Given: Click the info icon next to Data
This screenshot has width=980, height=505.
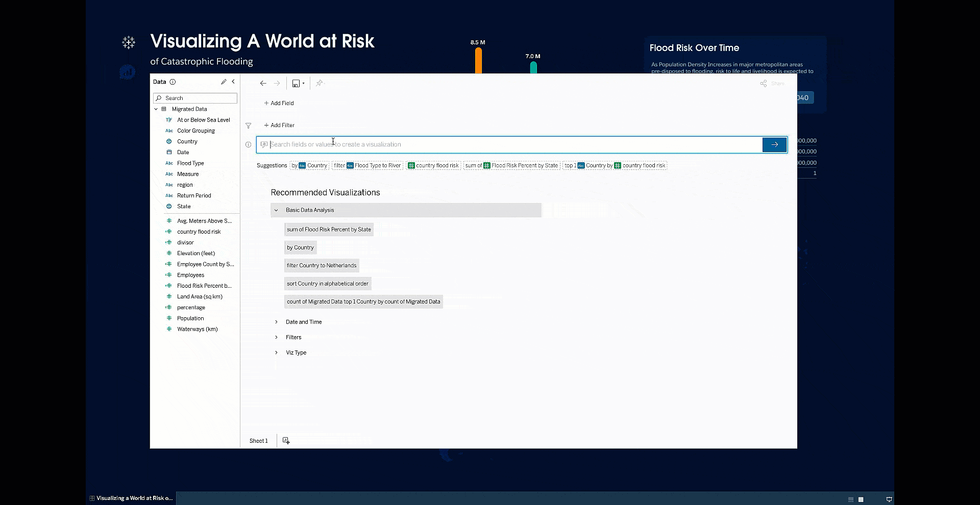Looking at the screenshot, I should [173, 82].
